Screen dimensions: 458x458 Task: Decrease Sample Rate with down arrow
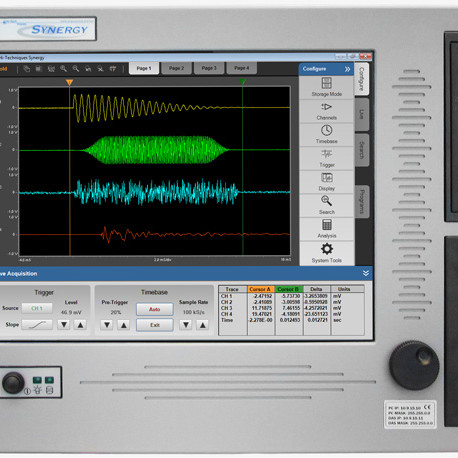pos(186,325)
